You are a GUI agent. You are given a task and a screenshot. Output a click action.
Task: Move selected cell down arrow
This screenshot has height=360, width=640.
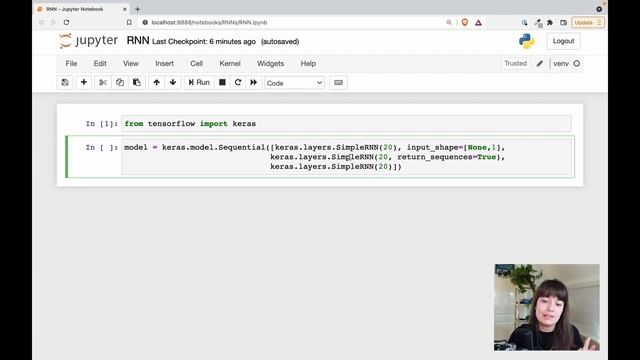click(173, 82)
